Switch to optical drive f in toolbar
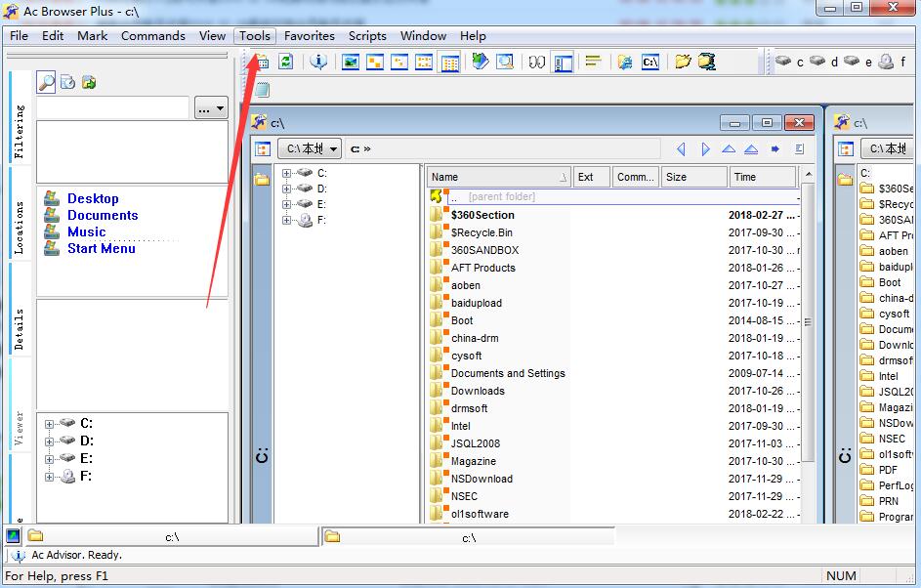Viewport: 921px width, 588px height. point(893,62)
